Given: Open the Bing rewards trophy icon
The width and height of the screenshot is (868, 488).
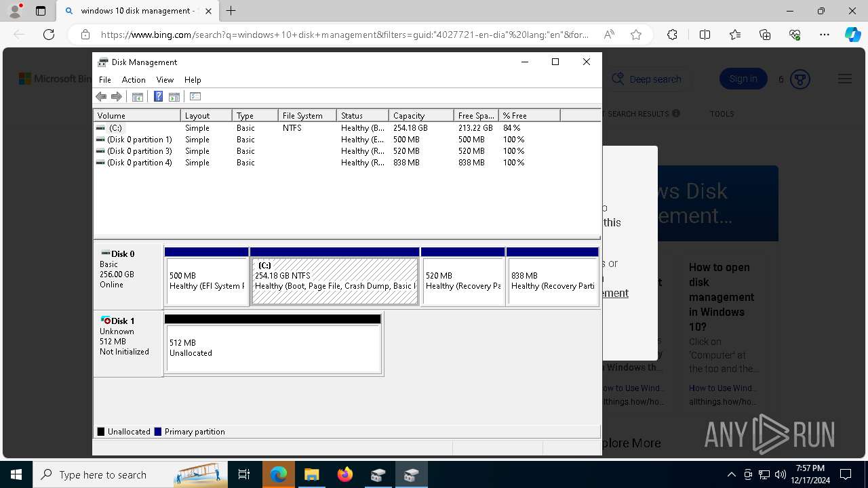Looking at the screenshot, I should click(800, 79).
